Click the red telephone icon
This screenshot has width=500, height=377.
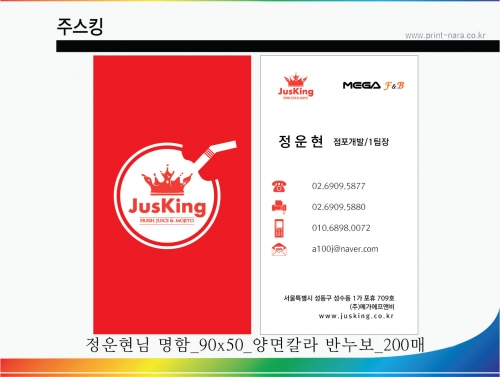[x=279, y=186]
